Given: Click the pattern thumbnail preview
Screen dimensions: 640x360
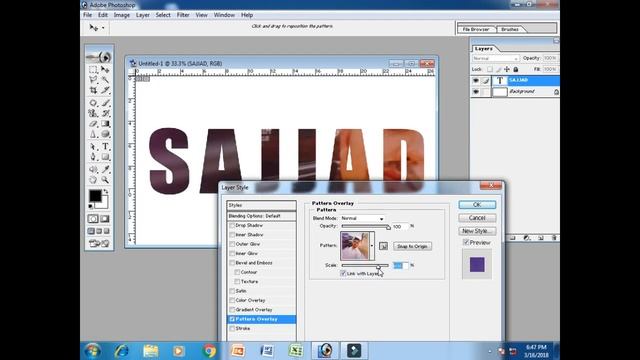Looking at the screenshot, I should point(355,246).
